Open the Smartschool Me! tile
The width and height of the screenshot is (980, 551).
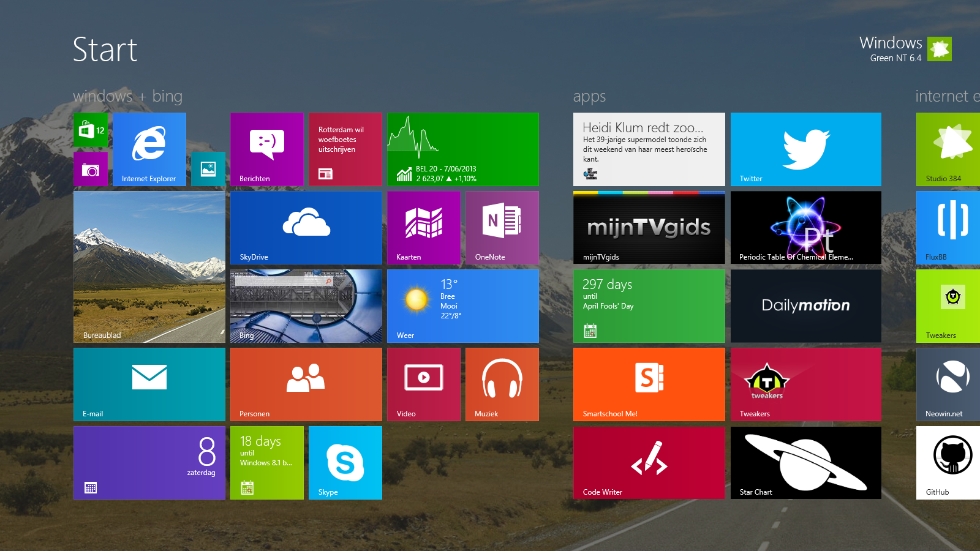point(649,384)
